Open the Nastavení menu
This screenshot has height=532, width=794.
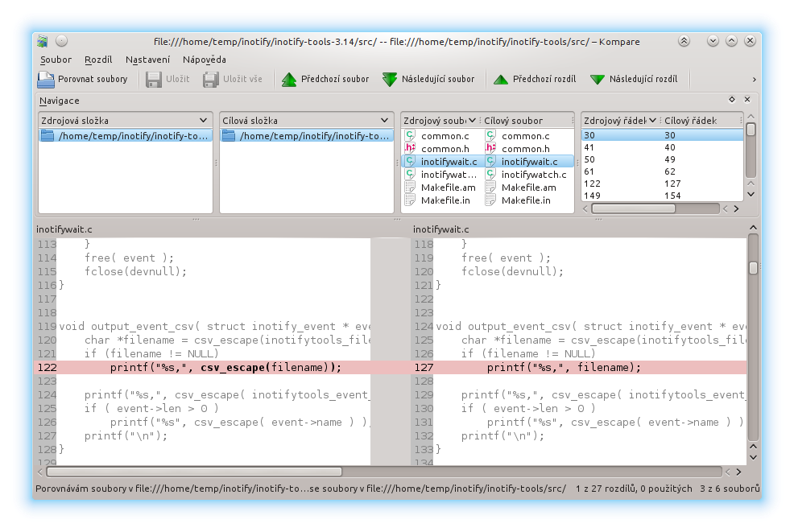pyautogui.click(x=147, y=60)
